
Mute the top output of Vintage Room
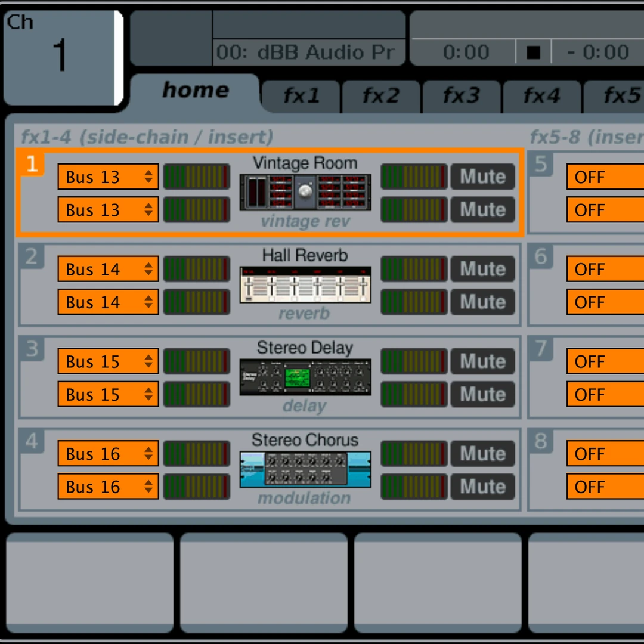(x=482, y=177)
